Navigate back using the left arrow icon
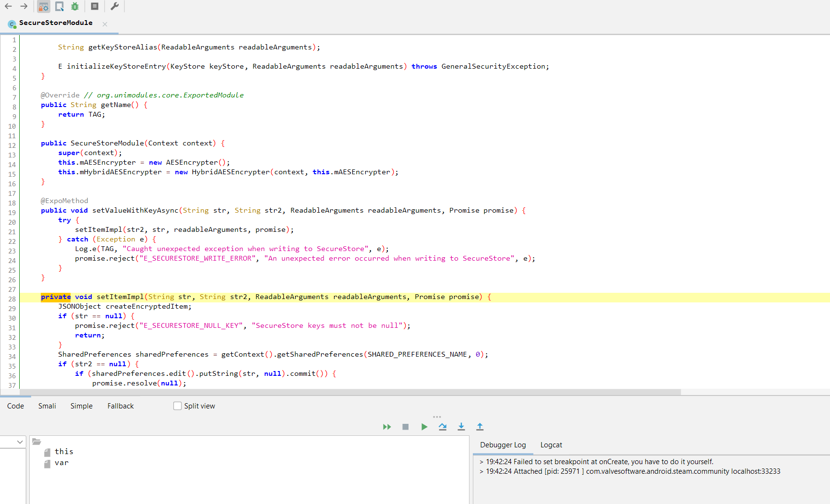 [x=8, y=6]
